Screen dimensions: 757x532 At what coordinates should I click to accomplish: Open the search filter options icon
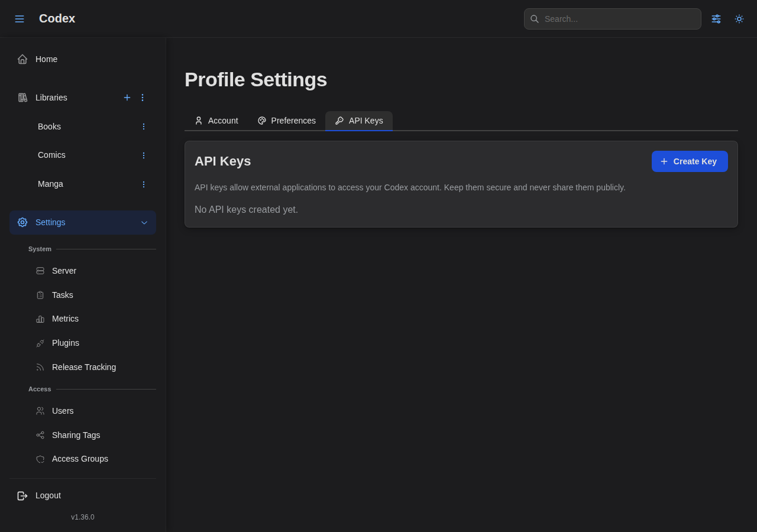716,19
